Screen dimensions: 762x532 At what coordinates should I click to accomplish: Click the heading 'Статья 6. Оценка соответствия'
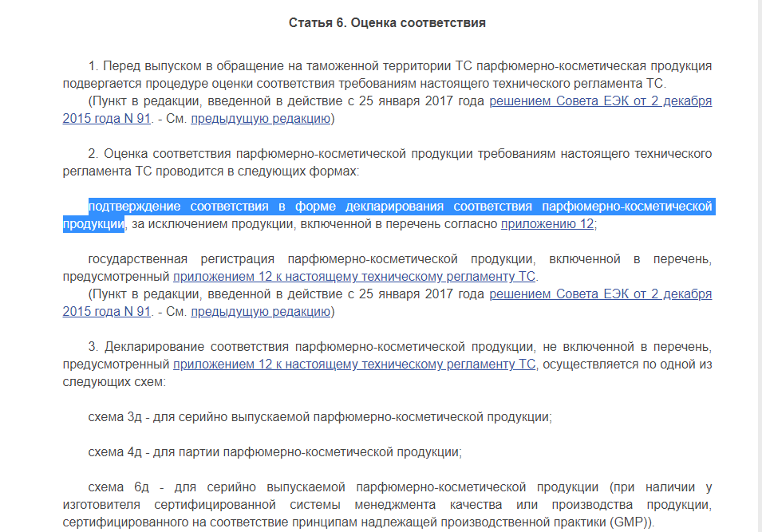tap(387, 23)
